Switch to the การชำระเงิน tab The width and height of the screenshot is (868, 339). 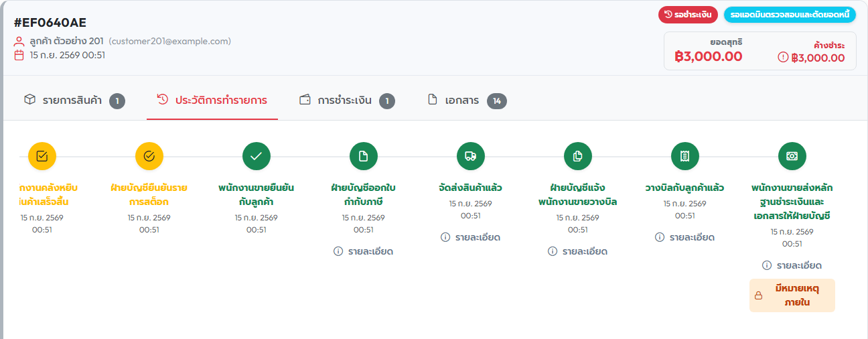point(347,100)
